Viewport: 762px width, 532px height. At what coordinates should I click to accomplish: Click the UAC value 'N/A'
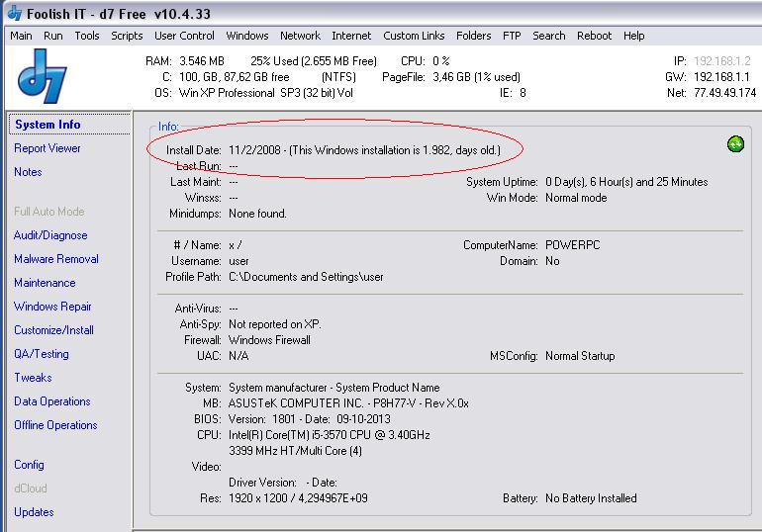238,356
